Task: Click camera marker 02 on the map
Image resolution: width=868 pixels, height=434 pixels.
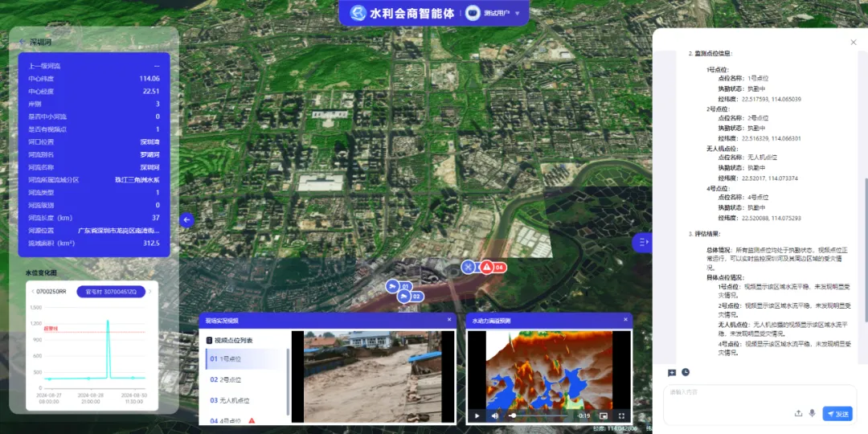Action: click(403, 297)
